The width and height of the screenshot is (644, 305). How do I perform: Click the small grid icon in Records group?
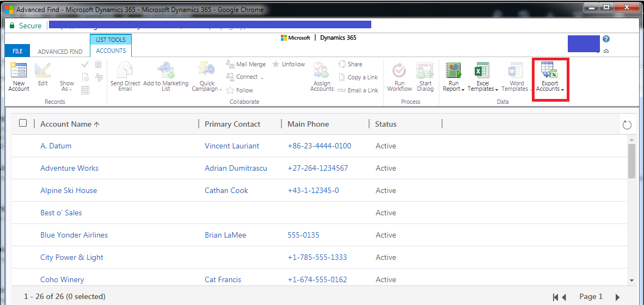pos(85,91)
